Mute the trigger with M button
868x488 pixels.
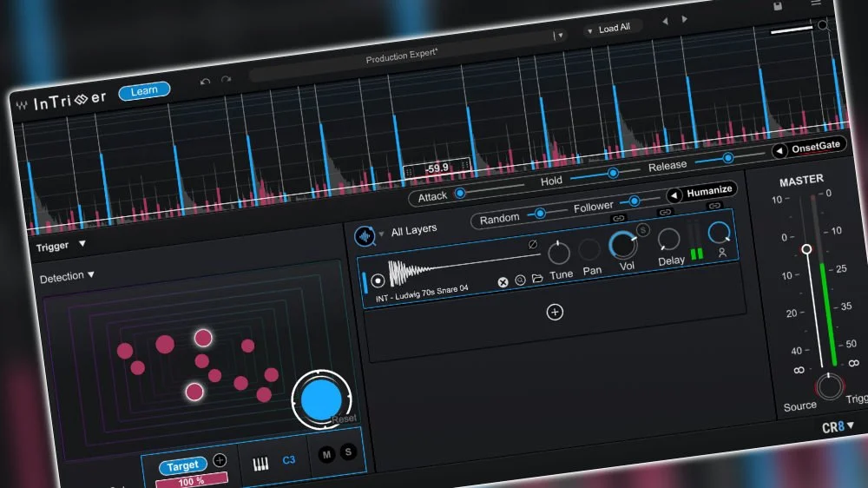pyautogui.click(x=326, y=455)
